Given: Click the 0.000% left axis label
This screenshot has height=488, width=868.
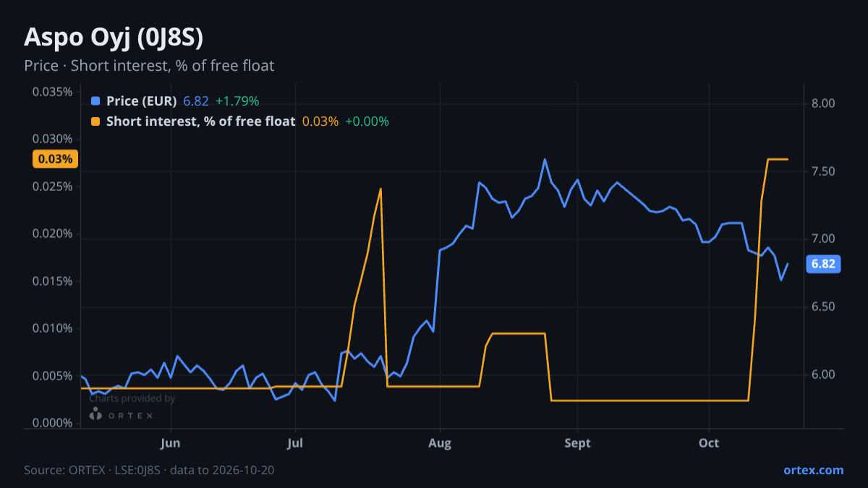Looking at the screenshot, I should coord(52,423).
